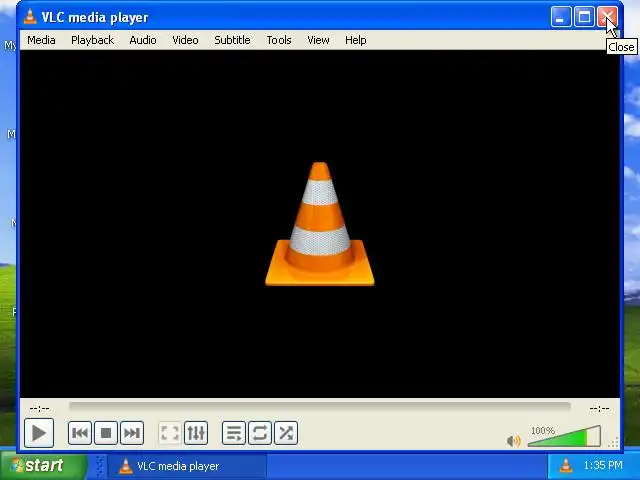Start playback with the Play button
This screenshot has width=640, height=480.
point(39,433)
